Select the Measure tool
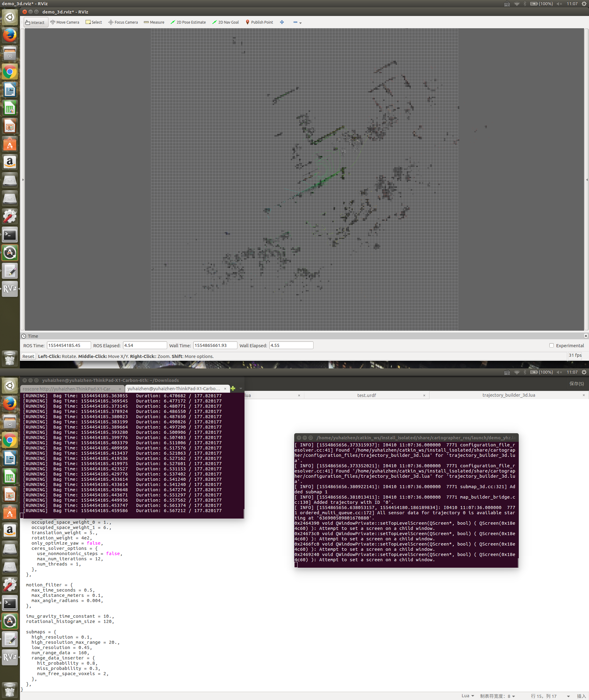 (154, 22)
